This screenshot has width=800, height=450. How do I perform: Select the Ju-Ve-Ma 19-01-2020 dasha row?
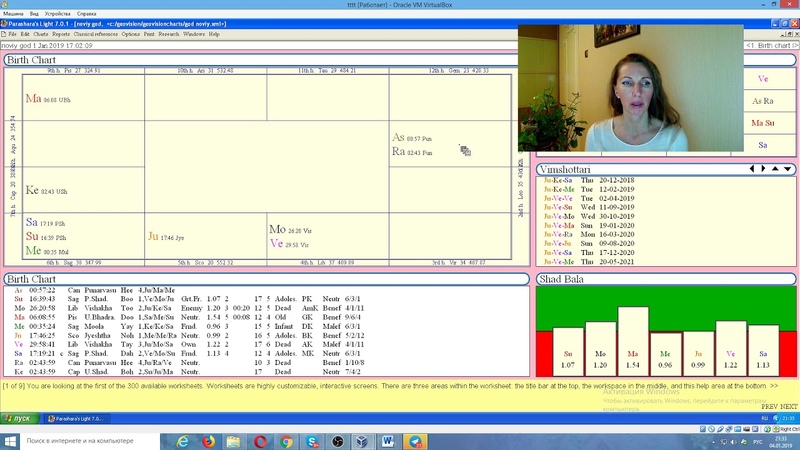pos(589,226)
